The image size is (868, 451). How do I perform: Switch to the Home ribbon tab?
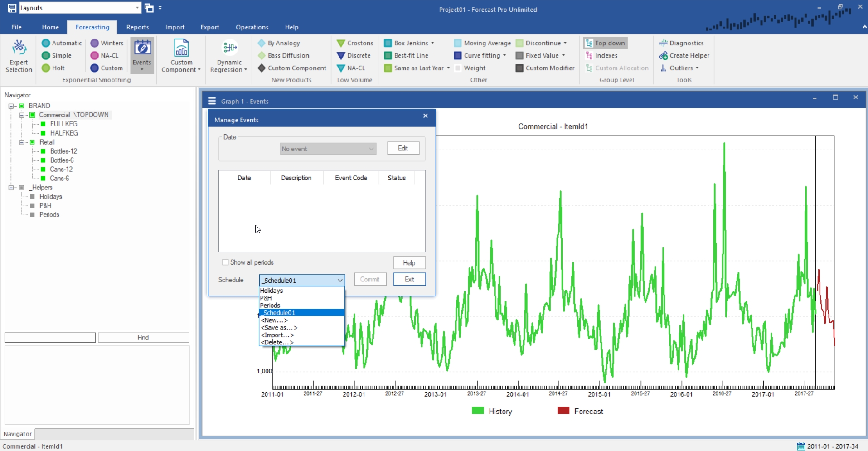coord(50,27)
